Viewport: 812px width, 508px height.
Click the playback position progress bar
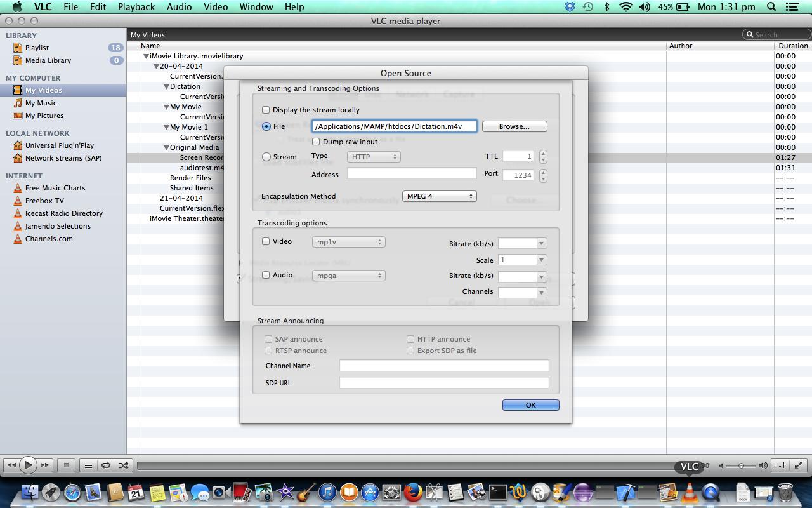(406, 465)
